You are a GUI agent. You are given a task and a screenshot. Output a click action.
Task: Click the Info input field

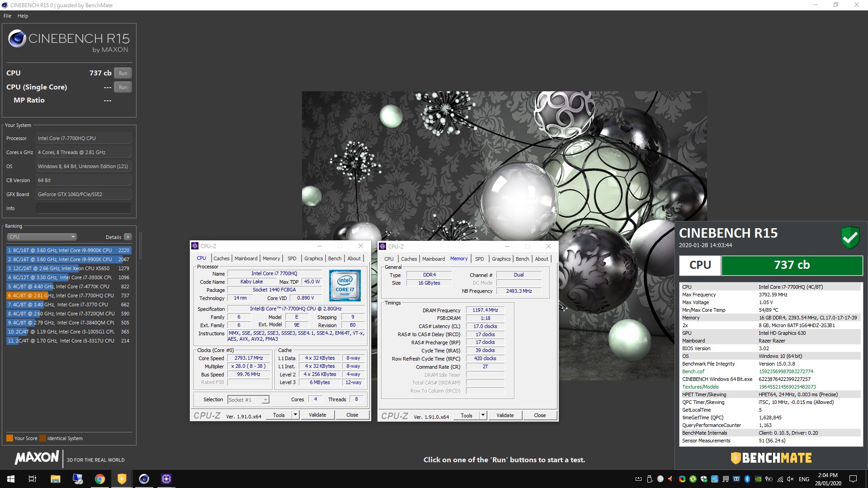[x=84, y=208]
